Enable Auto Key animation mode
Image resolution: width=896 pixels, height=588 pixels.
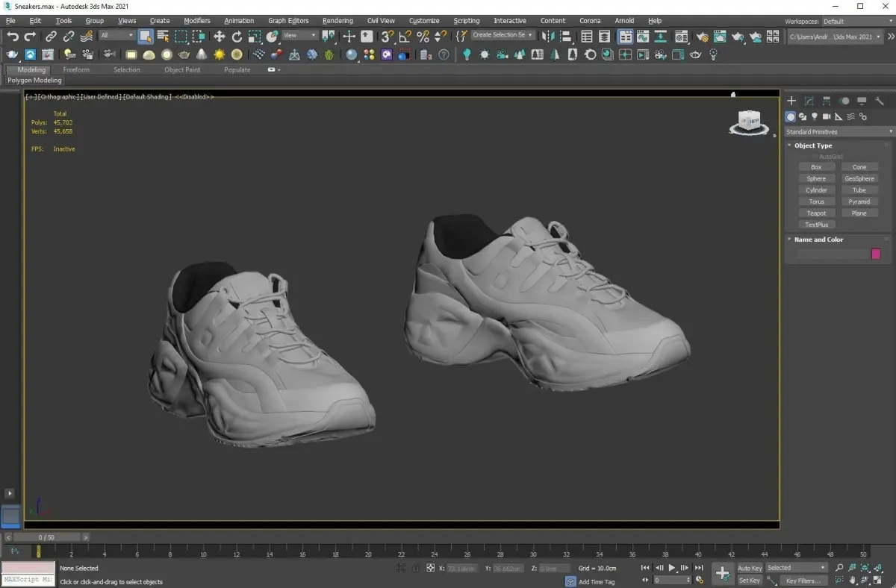pyautogui.click(x=749, y=568)
